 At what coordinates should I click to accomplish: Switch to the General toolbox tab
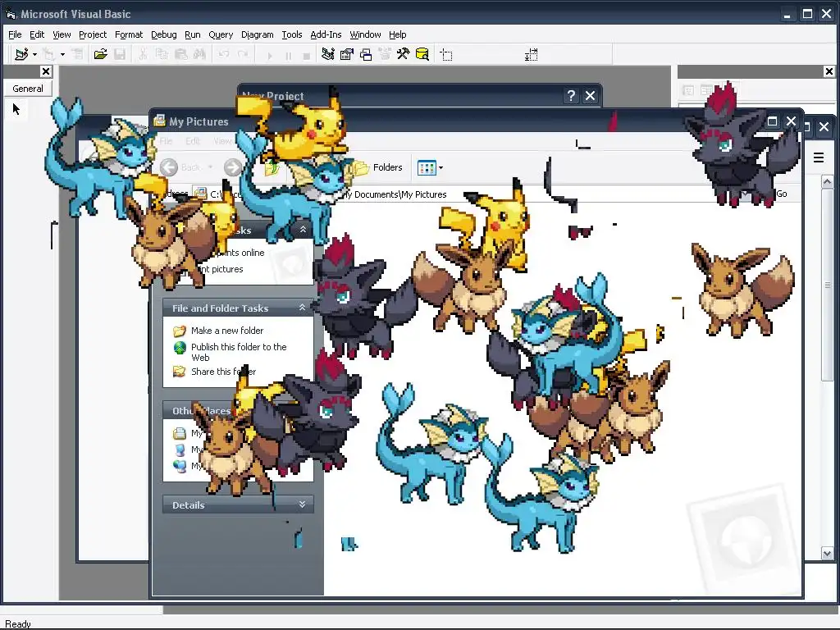28,89
